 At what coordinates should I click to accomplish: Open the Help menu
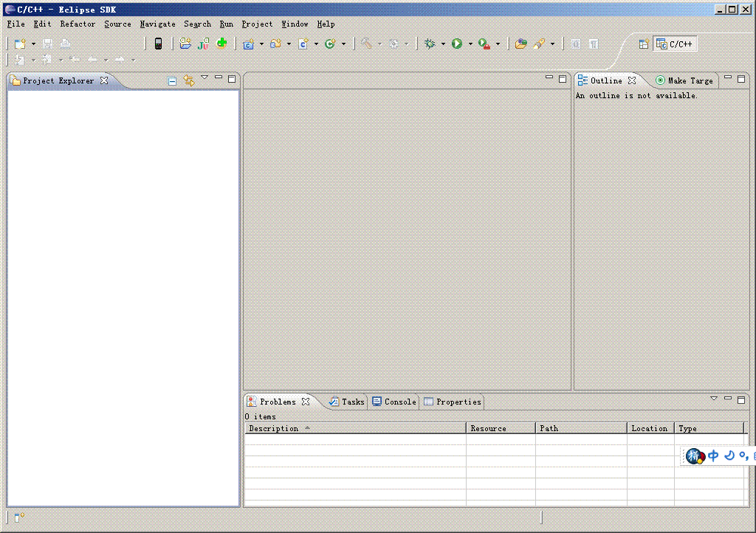click(326, 24)
